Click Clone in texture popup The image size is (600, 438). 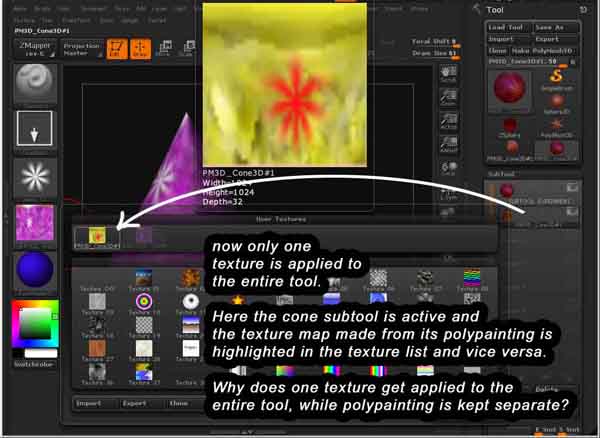coord(184,404)
